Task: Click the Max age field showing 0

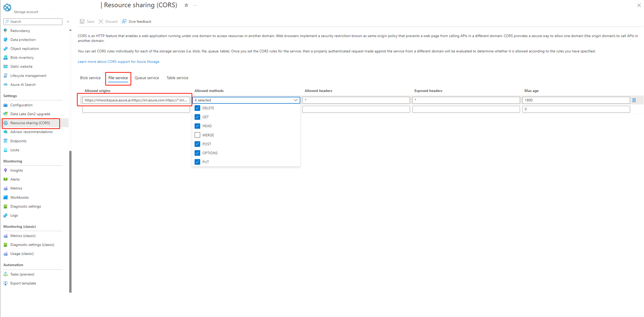Action: pyautogui.click(x=576, y=109)
